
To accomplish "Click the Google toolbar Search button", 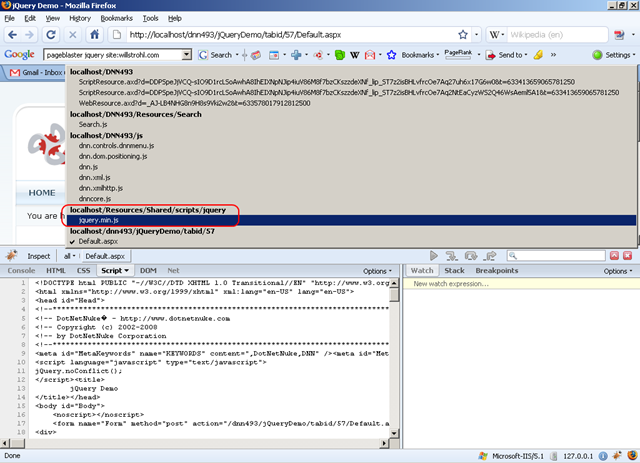I will 215,55.
